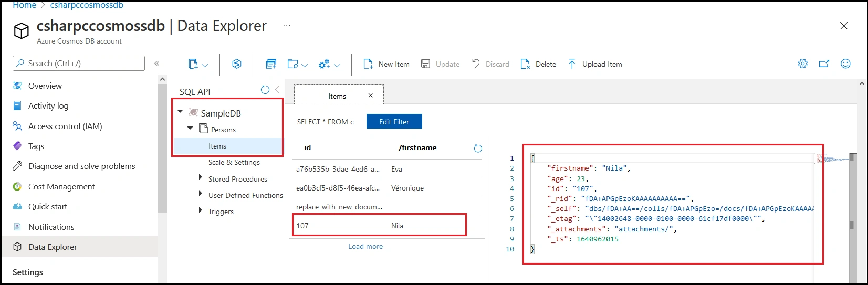Select the replace_with_new_docum... row
The height and width of the screenshot is (285, 868).
pyautogui.click(x=387, y=207)
